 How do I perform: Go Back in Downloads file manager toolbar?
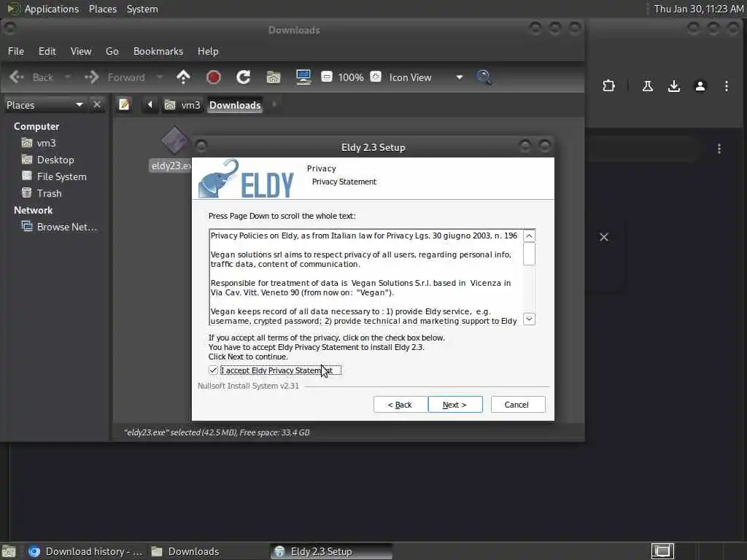(31, 77)
